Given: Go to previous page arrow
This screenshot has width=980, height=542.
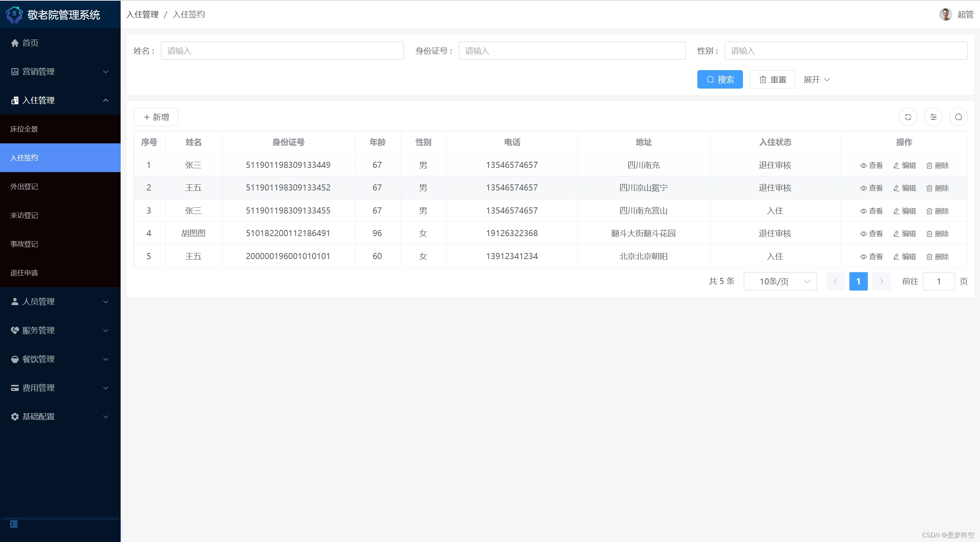Looking at the screenshot, I should point(835,281).
